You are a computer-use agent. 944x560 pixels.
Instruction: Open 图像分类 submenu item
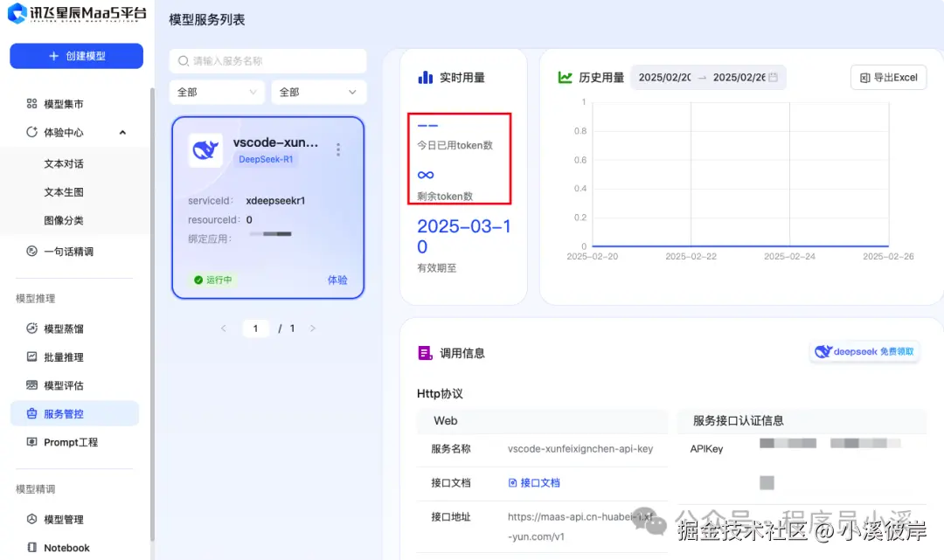pos(64,220)
